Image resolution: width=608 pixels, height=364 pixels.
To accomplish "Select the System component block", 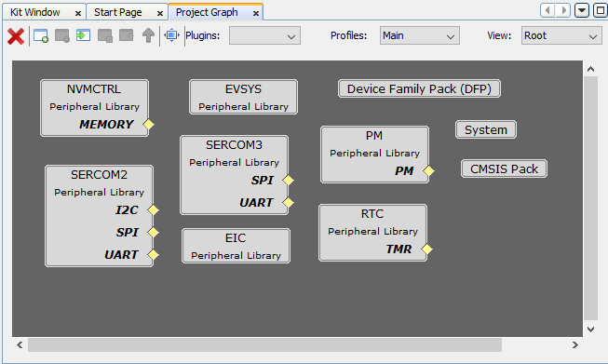I will coord(486,129).
